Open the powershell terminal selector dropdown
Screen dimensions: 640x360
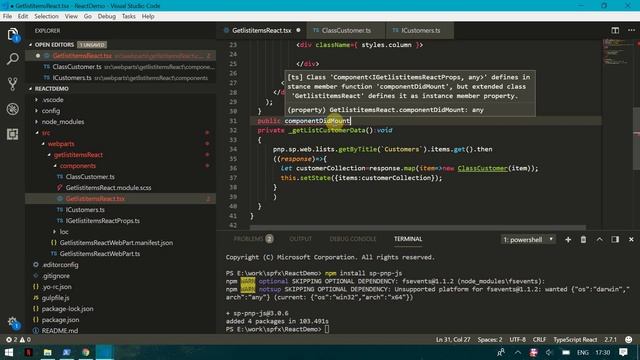pyautogui.click(x=528, y=240)
